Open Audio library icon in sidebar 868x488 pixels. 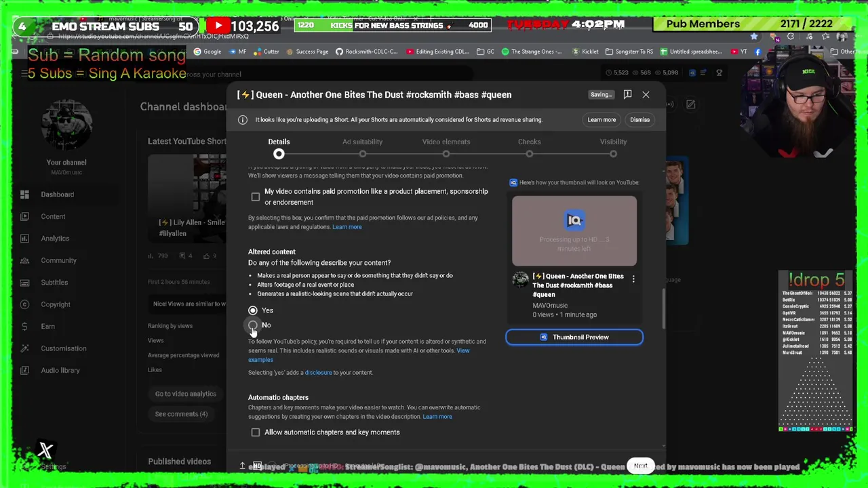coord(24,370)
